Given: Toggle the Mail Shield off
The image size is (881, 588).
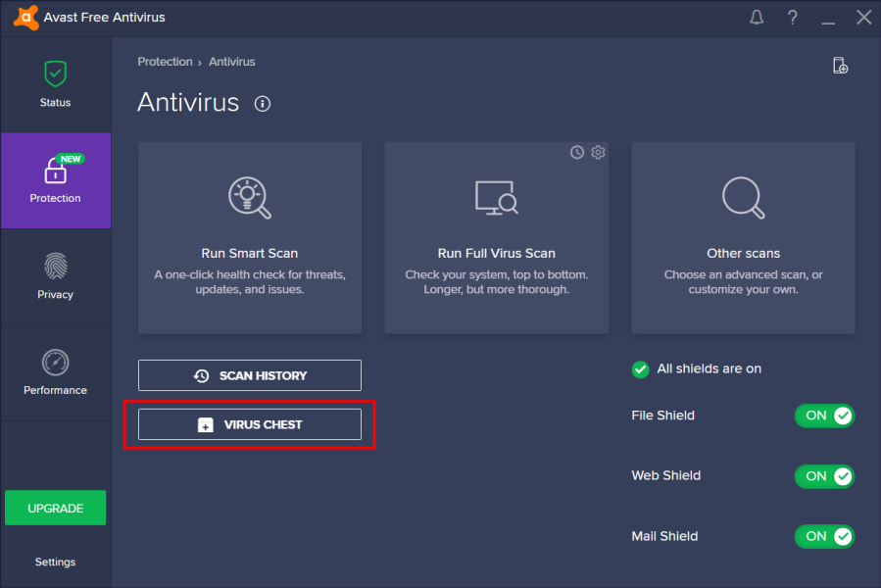Looking at the screenshot, I should 824,536.
